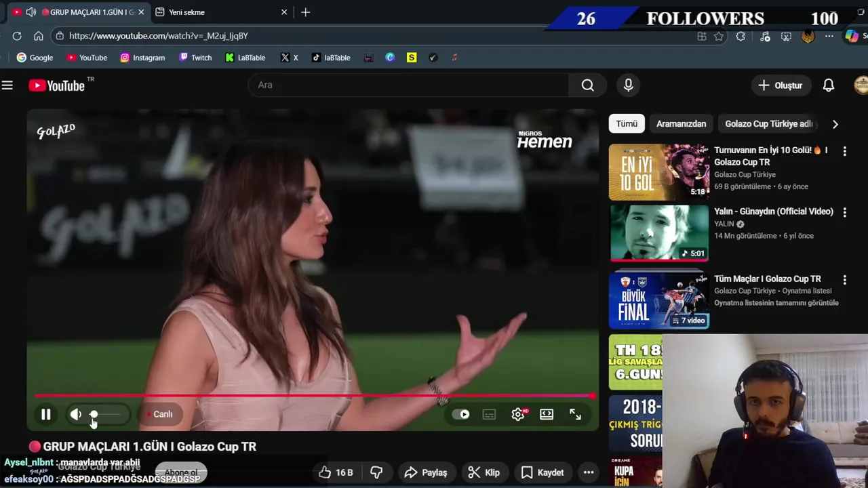Open the browser extensions puzzle icon
The width and height of the screenshot is (868, 488).
point(741,37)
